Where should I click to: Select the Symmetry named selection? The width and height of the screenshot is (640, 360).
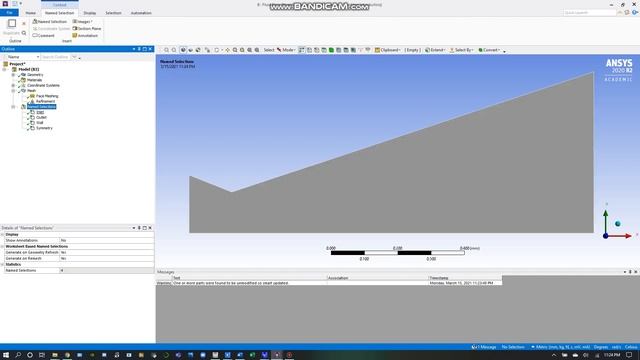(44, 128)
